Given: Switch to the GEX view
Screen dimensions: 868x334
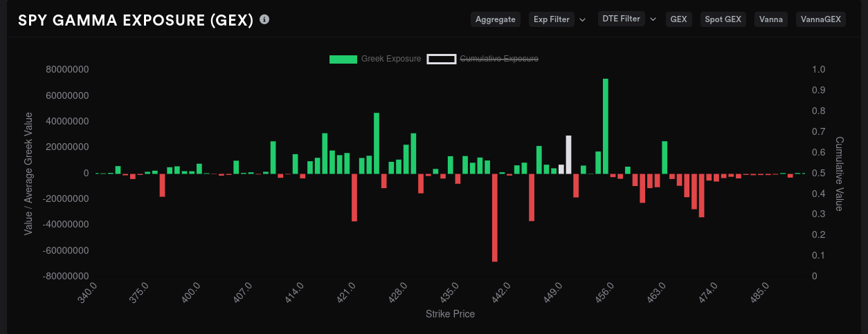Looking at the screenshot, I should pos(679,19).
